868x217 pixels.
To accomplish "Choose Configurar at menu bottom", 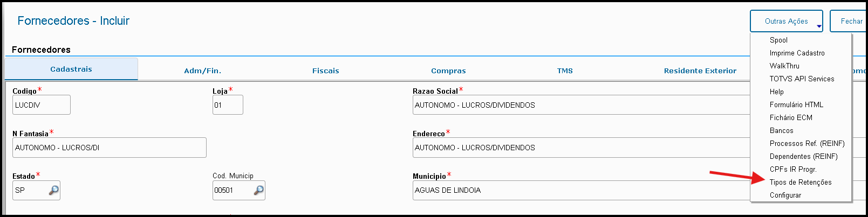I will (785, 195).
